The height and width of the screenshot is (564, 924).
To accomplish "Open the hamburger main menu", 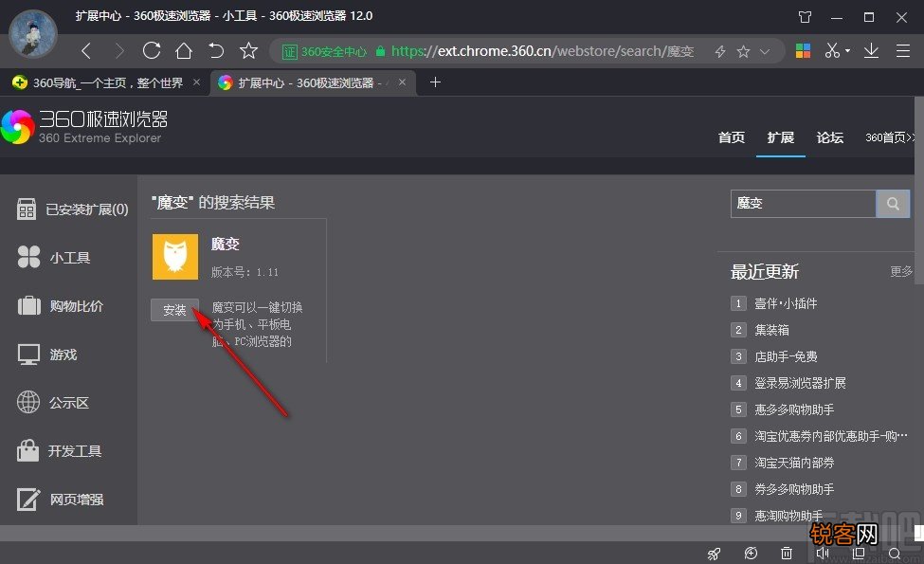I will (902, 48).
